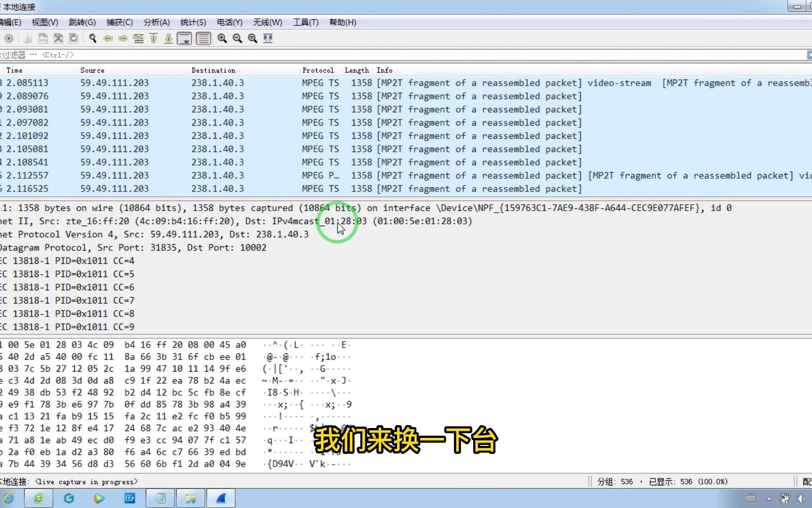Go forward with the green right arrow
This screenshot has width=812, height=508.
[123, 39]
